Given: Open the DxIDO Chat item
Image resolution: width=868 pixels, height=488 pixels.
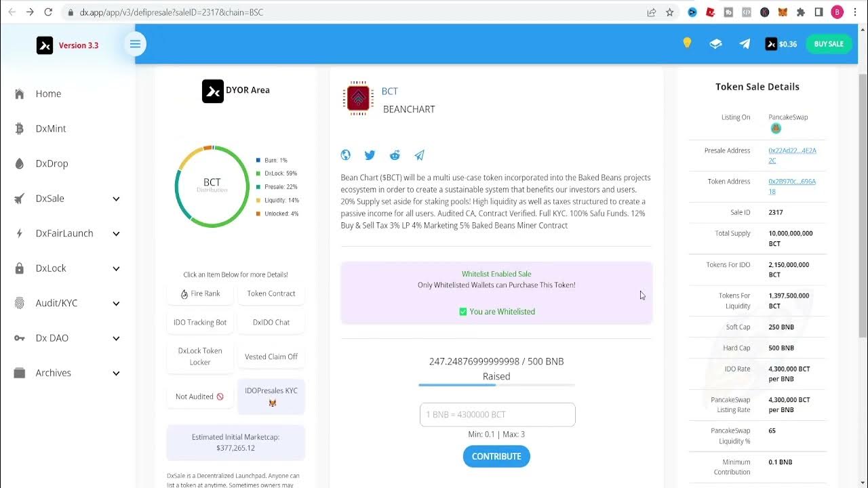Looking at the screenshot, I should click(271, 322).
